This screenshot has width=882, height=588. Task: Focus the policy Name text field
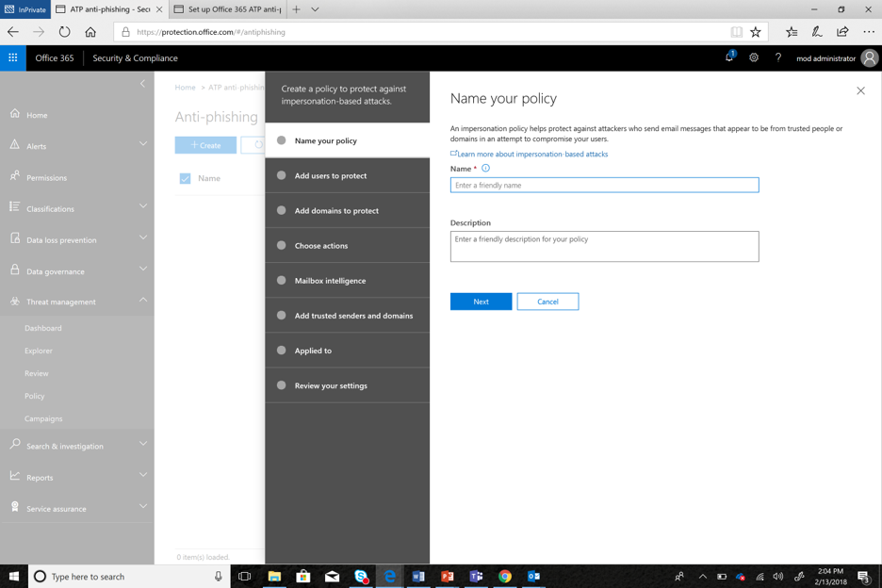[x=604, y=185]
